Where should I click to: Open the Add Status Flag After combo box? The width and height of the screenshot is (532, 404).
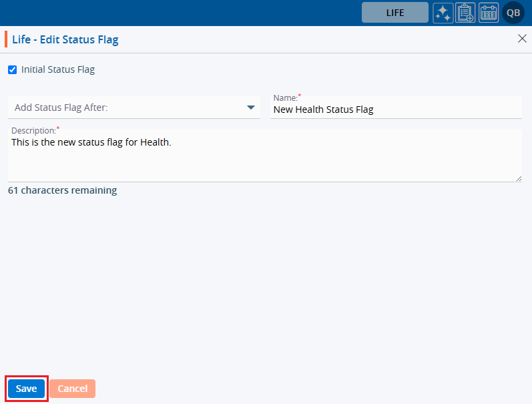point(127,108)
